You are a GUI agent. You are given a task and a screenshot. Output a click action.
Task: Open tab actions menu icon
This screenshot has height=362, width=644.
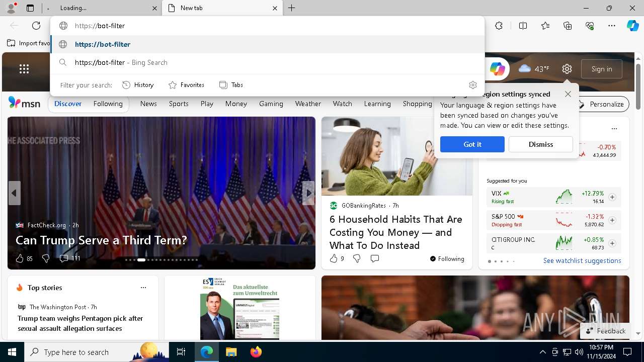(x=30, y=8)
